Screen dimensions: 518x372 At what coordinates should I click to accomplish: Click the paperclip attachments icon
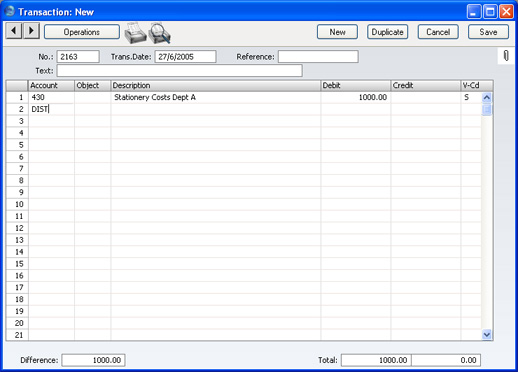pos(506,56)
